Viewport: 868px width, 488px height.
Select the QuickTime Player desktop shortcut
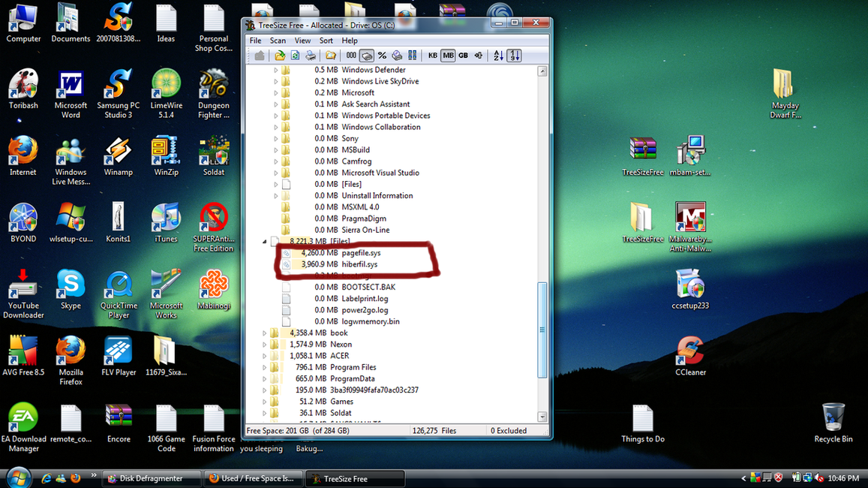tap(119, 295)
